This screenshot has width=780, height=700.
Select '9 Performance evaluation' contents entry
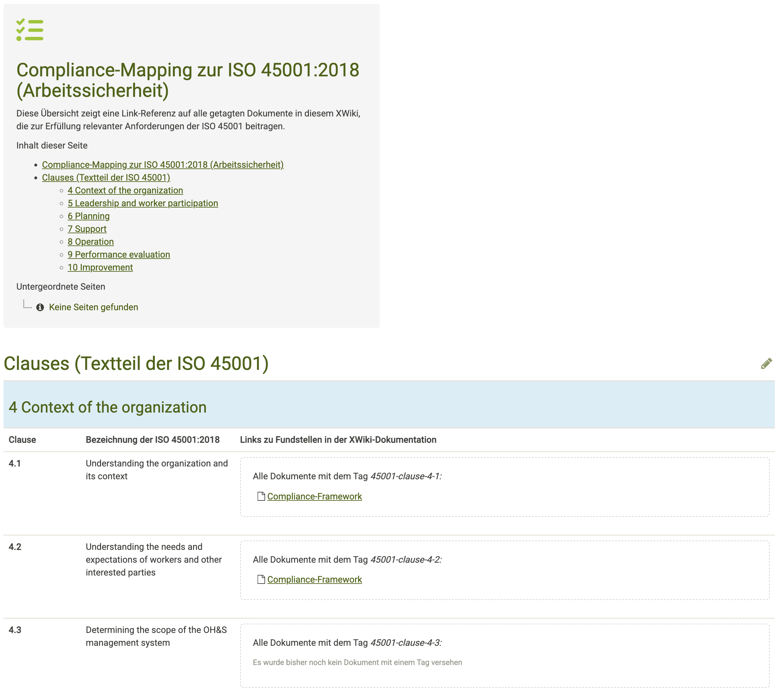coord(119,255)
